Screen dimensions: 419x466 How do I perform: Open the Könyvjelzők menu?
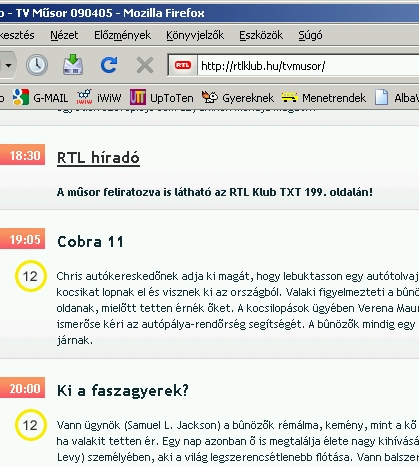coord(195,35)
